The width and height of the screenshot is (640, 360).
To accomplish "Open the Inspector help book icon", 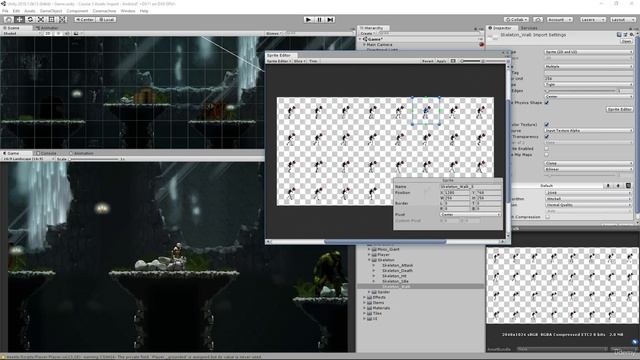I will coord(619,35).
